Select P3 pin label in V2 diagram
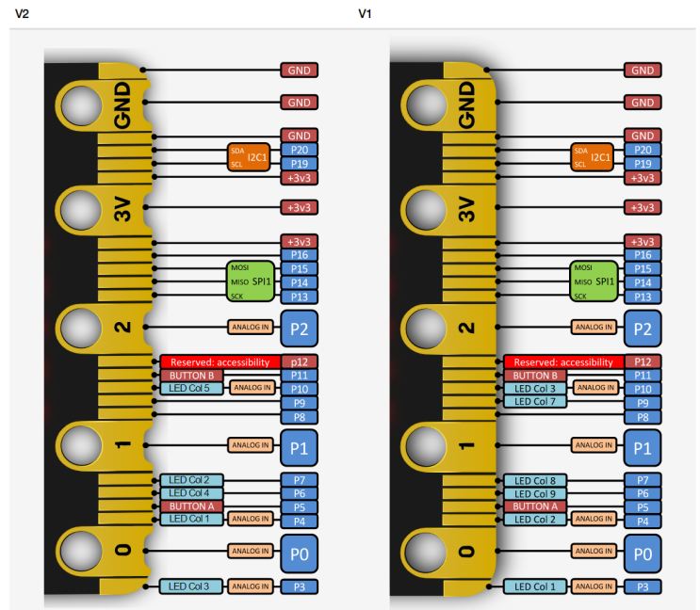This screenshot has width=700, height=610. 300,586
